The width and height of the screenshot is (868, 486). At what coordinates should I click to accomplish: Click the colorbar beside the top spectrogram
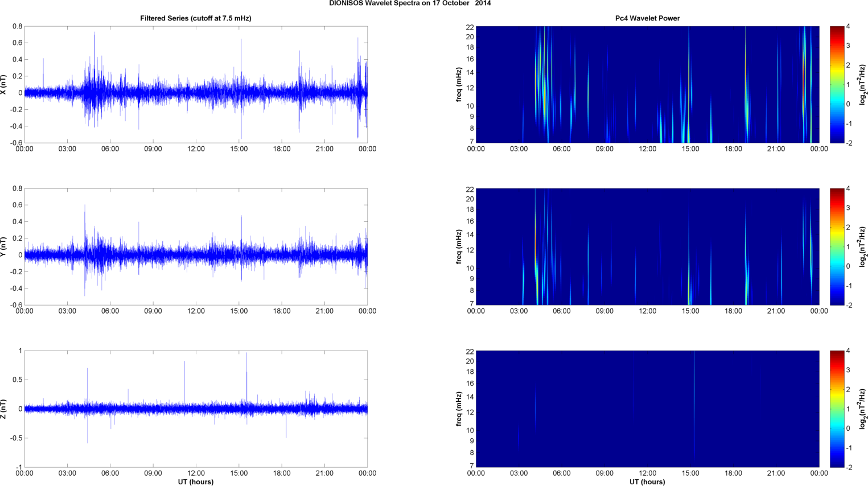point(837,84)
